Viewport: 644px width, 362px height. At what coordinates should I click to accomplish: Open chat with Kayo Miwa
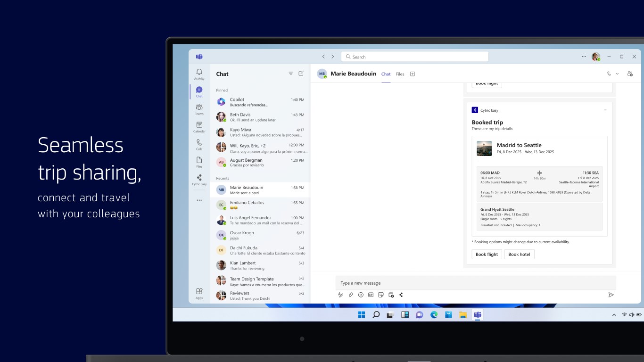tap(260, 132)
